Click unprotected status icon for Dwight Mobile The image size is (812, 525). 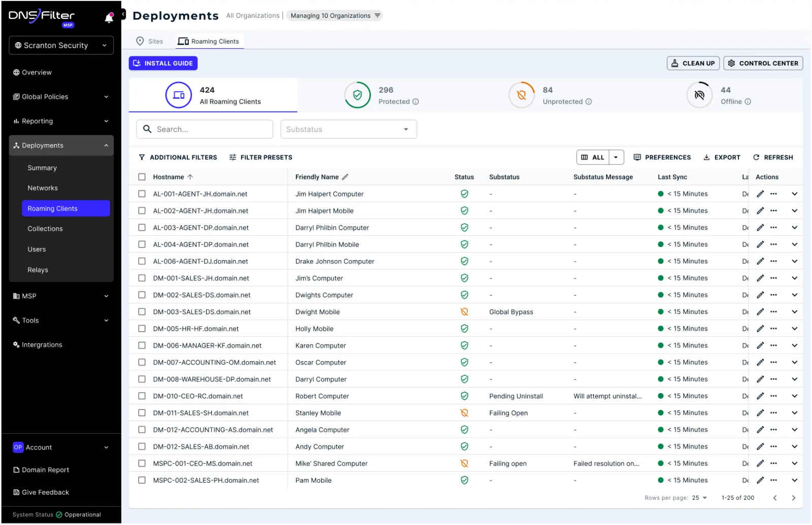(x=464, y=312)
